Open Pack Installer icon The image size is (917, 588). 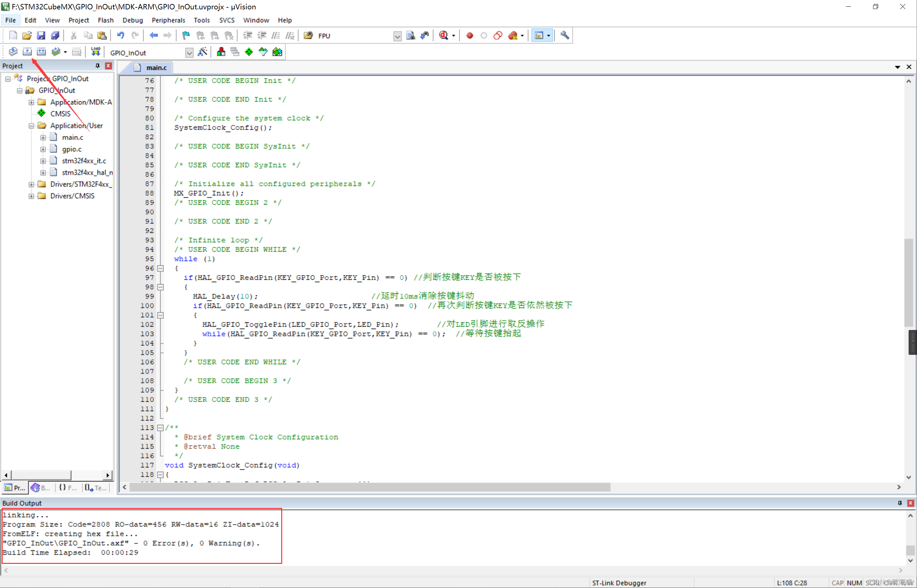click(277, 52)
